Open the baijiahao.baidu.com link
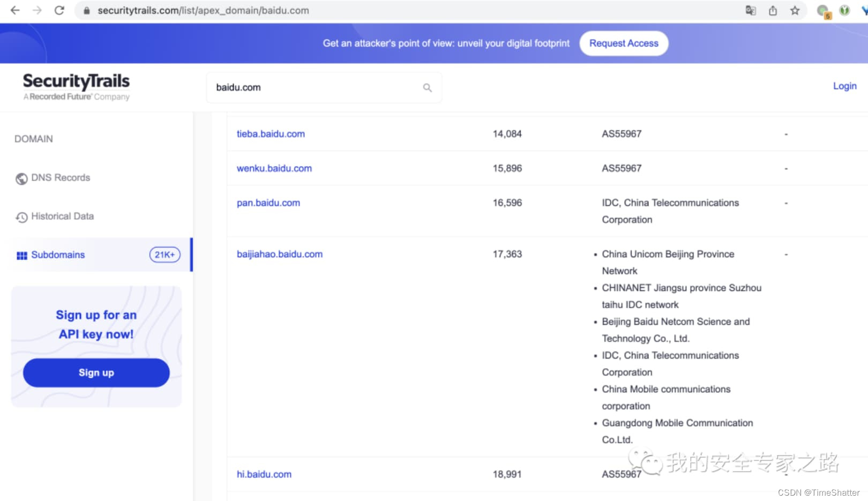Screen dimensions: 868x501 (x=280, y=254)
